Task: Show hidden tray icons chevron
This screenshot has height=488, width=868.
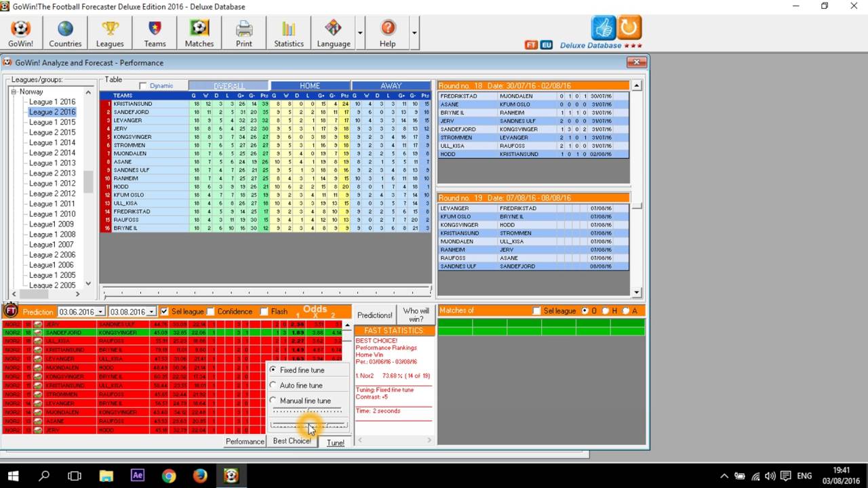Action: (724, 476)
